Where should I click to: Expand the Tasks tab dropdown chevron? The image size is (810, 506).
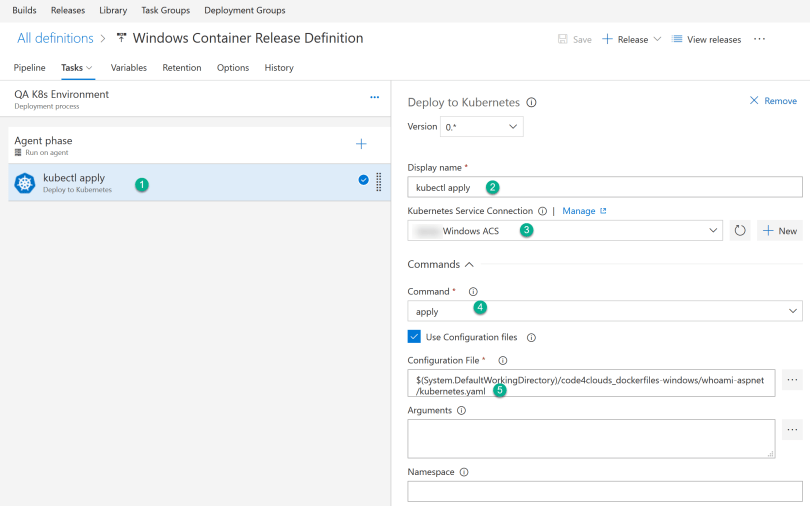[x=89, y=68]
